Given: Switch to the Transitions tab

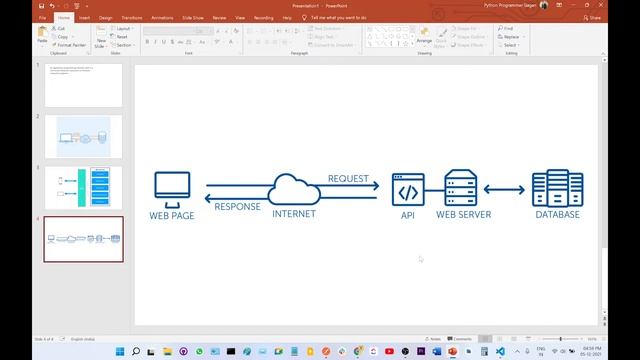Looking at the screenshot, I should (x=132, y=18).
